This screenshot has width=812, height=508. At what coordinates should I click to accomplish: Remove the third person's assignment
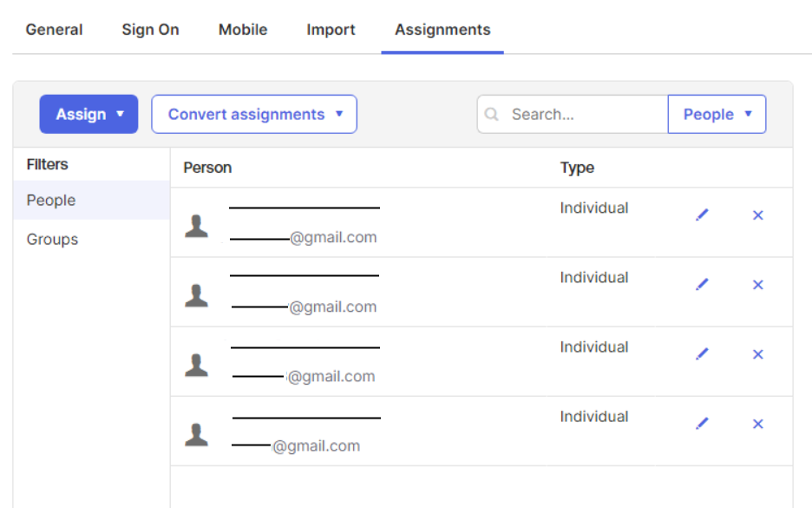(x=757, y=354)
